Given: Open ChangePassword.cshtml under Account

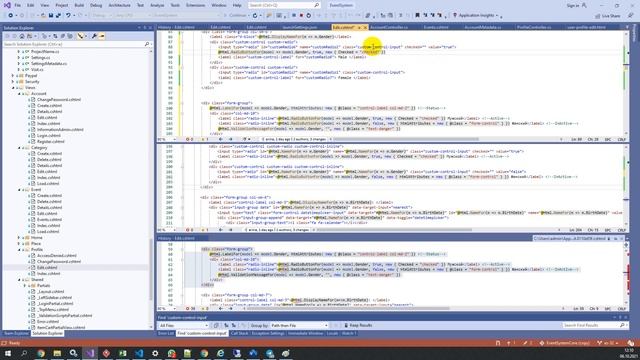Looking at the screenshot, I should (x=59, y=100).
